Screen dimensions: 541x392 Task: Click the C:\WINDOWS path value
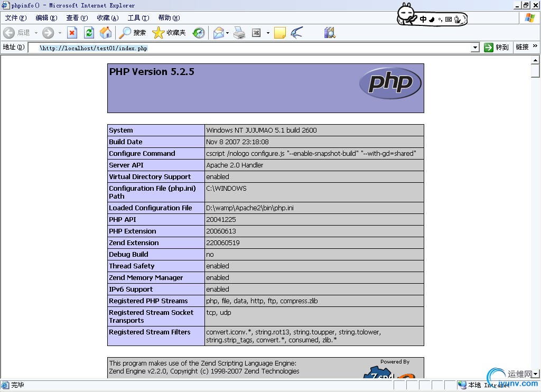coord(226,189)
